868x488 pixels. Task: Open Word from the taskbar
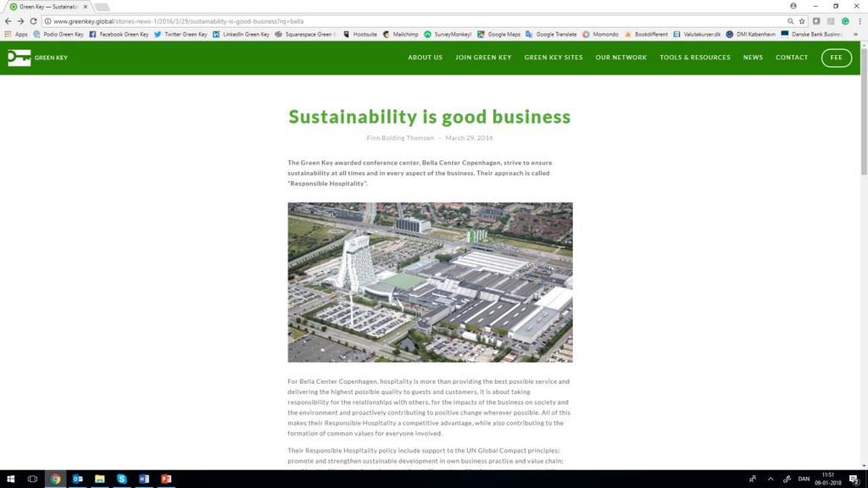click(144, 480)
